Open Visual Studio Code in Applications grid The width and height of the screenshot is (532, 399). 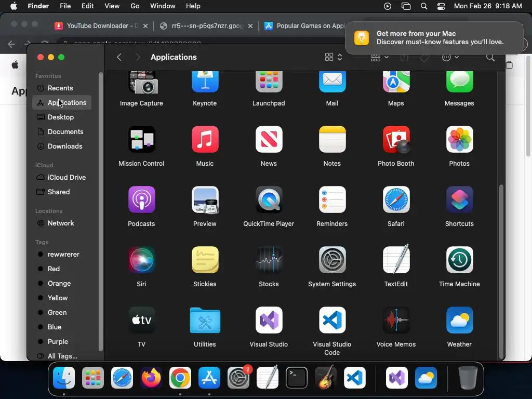[332, 320]
